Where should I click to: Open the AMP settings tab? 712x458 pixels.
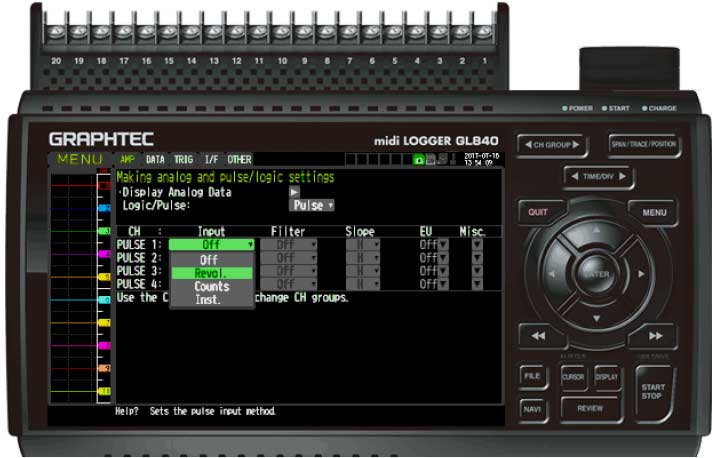pyautogui.click(x=127, y=159)
